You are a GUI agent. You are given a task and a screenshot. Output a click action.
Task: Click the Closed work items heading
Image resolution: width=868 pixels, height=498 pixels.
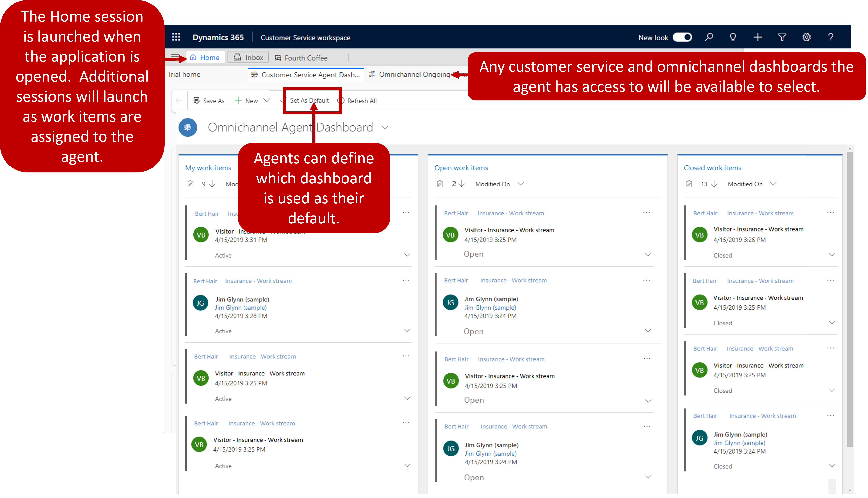coord(712,168)
